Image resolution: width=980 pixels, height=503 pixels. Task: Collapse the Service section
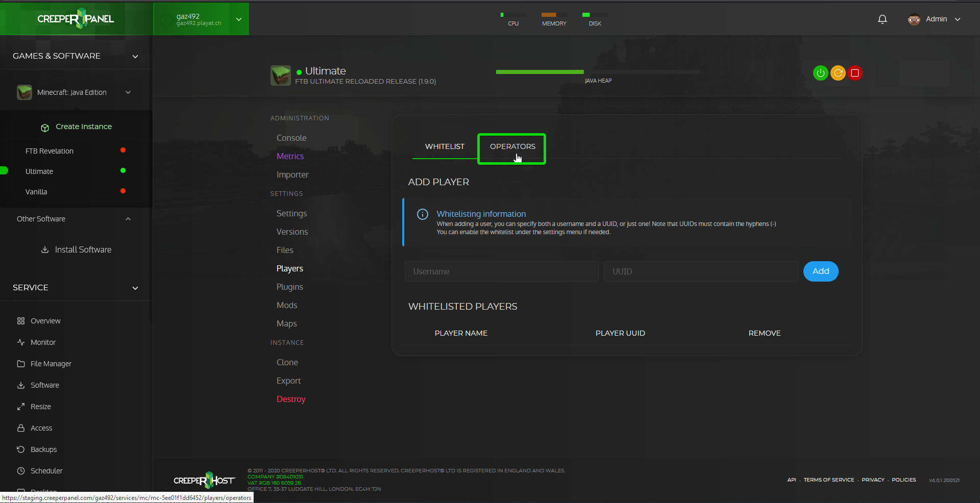pos(135,288)
